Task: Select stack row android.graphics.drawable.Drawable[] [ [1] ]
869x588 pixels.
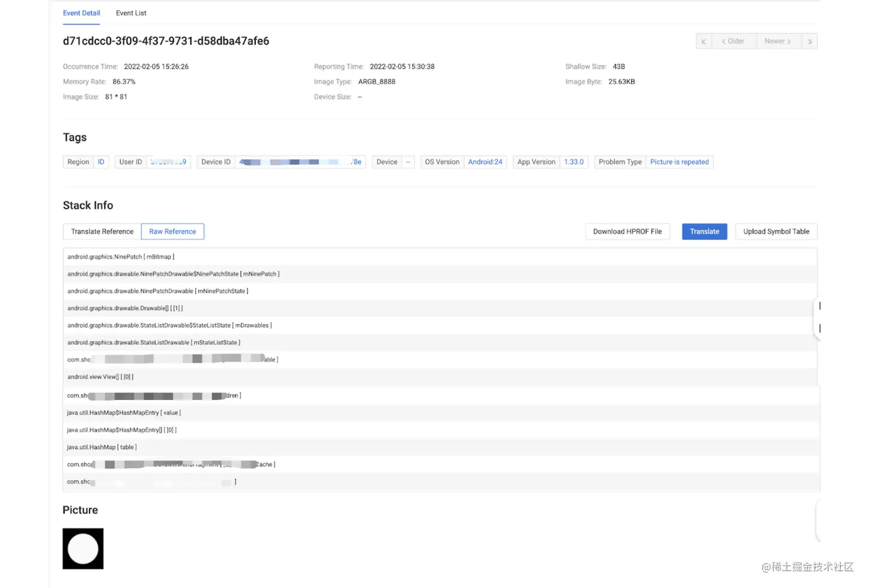Action: coord(440,308)
